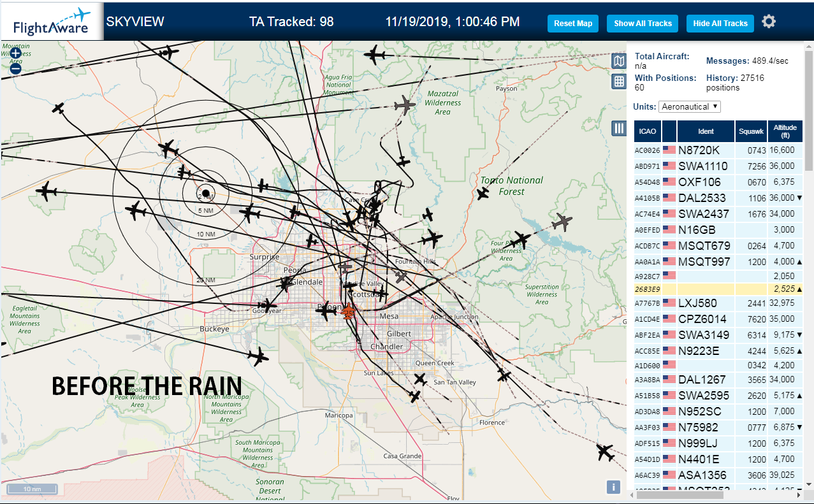Click ICAO code AC0026
The height and width of the screenshot is (504, 814).
[648, 151]
